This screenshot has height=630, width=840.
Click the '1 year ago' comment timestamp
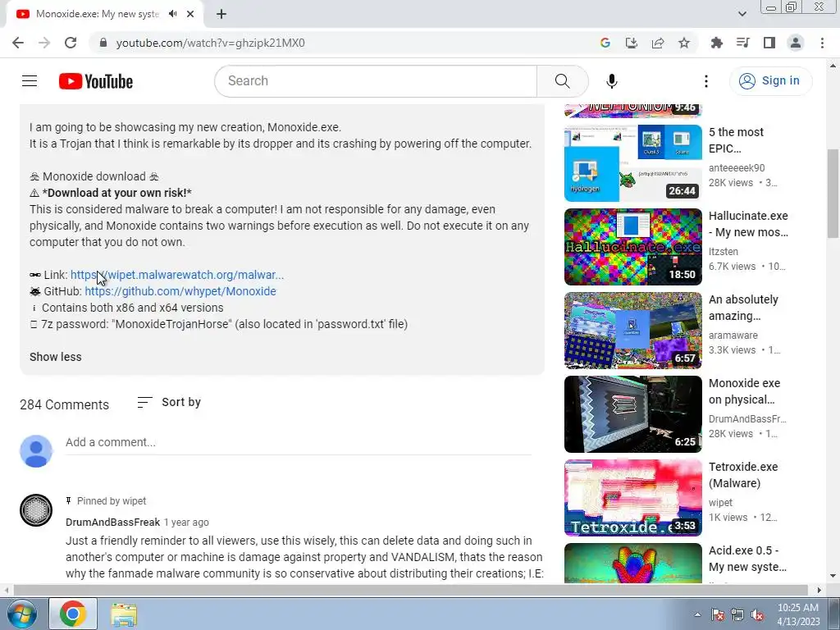186,523
